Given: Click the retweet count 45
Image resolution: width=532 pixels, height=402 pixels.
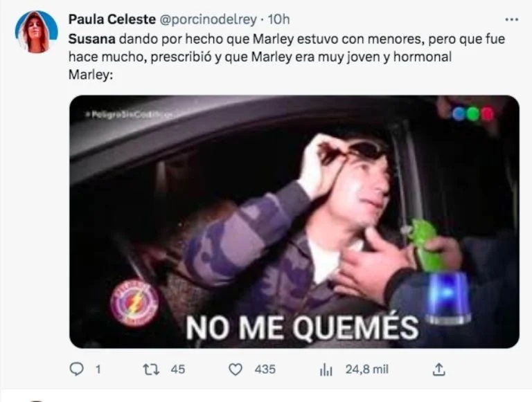Looking at the screenshot, I should click(178, 369).
